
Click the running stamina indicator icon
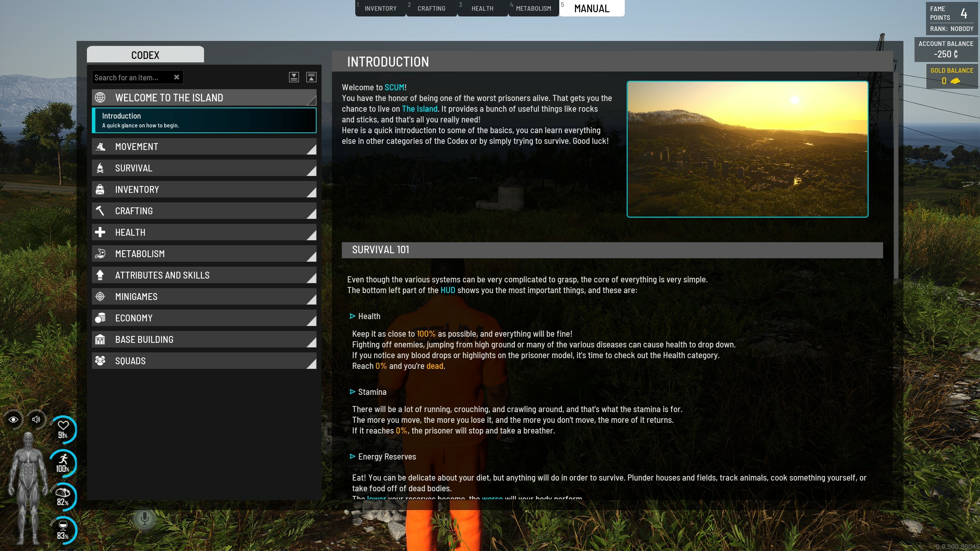(x=63, y=459)
